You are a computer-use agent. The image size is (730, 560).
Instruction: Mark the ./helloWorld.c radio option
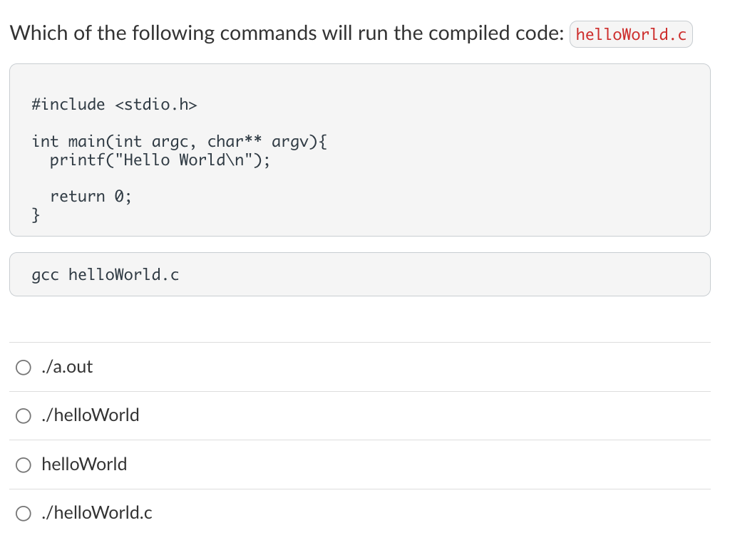point(24,514)
